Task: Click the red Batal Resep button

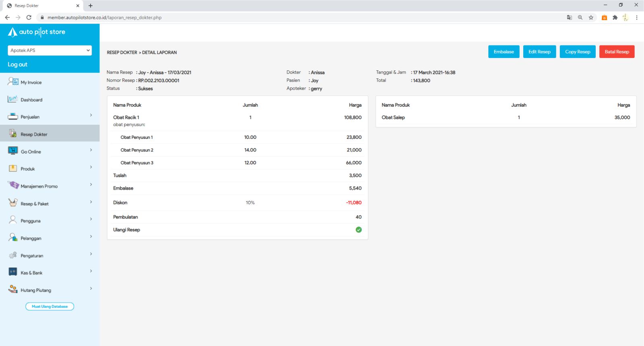Action: pyautogui.click(x=617, y=52)
